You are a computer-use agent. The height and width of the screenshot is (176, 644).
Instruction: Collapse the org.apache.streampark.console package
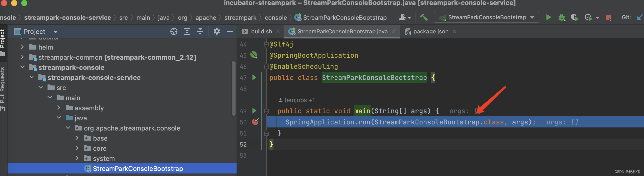68,128
